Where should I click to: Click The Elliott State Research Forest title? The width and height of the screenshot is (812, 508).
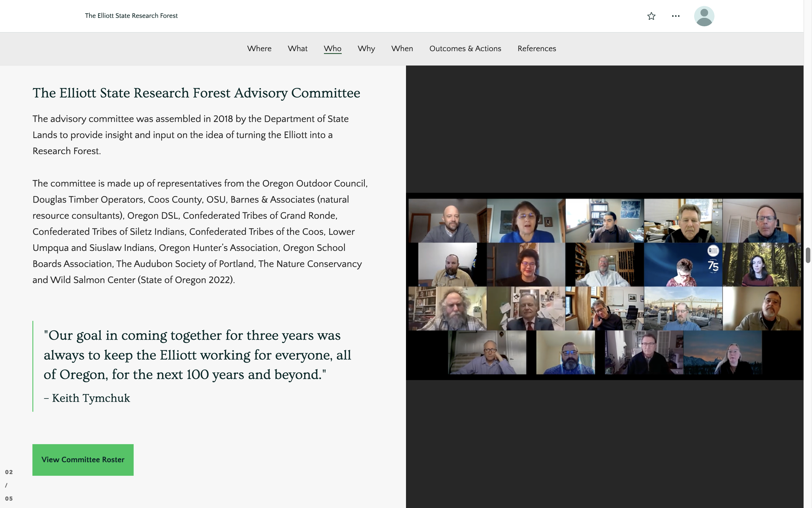pyautogui.click(x=131, y=16)
